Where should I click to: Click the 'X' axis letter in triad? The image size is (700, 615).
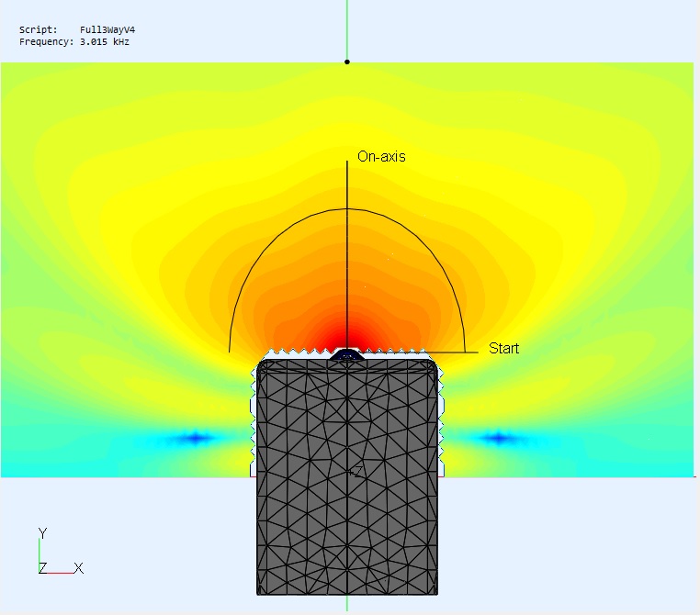[79, 568]
